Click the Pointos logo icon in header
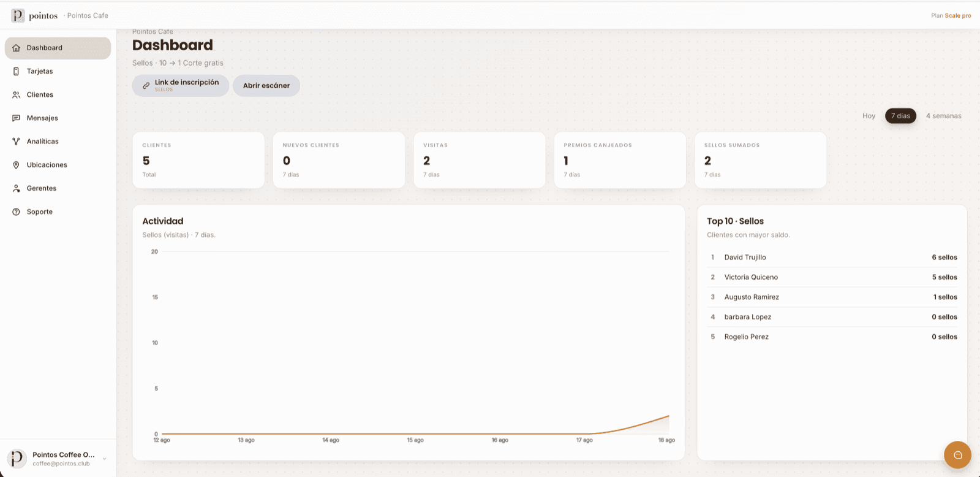The height and width of the screenshot is (477, 980). click(18, 15)
